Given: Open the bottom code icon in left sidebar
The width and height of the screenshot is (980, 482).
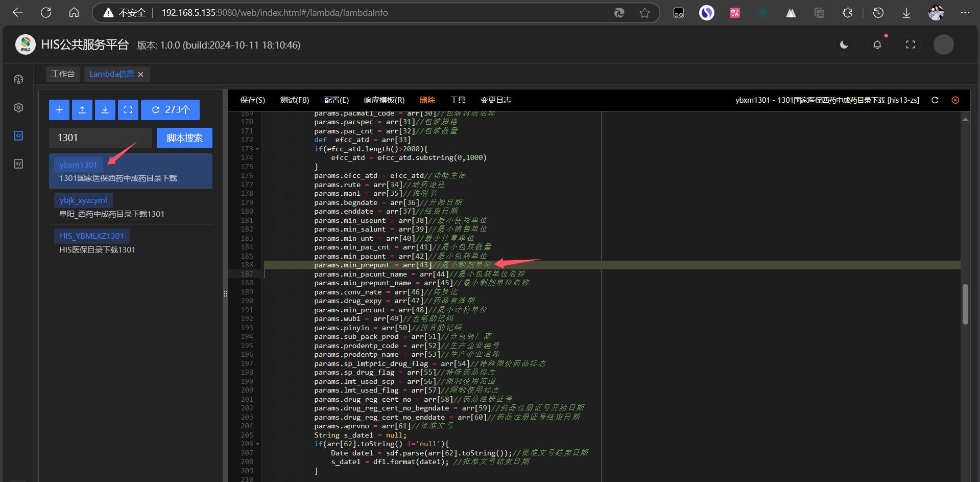Looking at the screenshot, I should 19,164.
